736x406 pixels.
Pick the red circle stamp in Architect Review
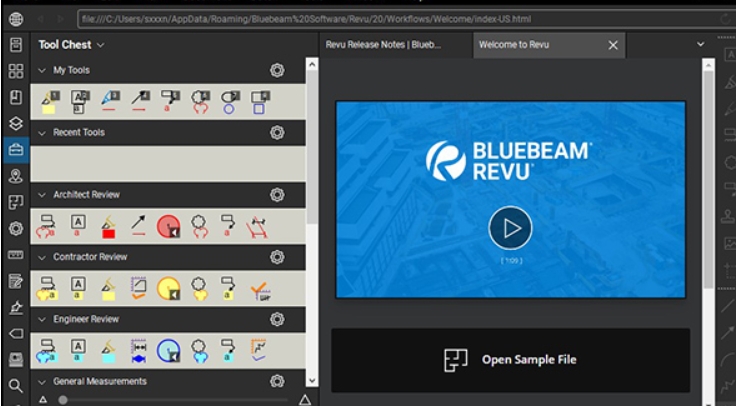169,225
